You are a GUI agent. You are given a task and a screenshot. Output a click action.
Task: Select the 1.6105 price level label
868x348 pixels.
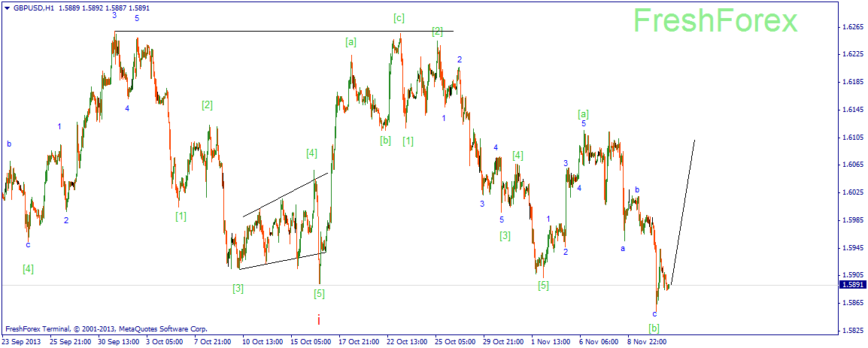pyautogui.click(x=852, y=138)
